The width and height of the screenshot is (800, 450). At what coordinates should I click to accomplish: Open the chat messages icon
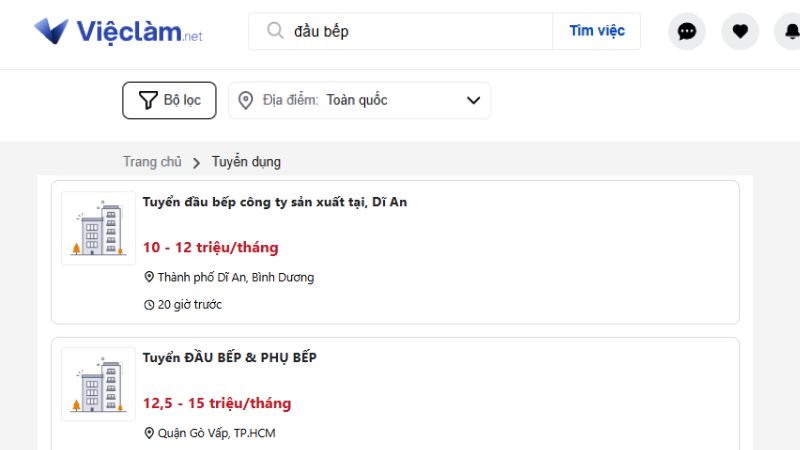pyautogui.click(x=687, y=32)
